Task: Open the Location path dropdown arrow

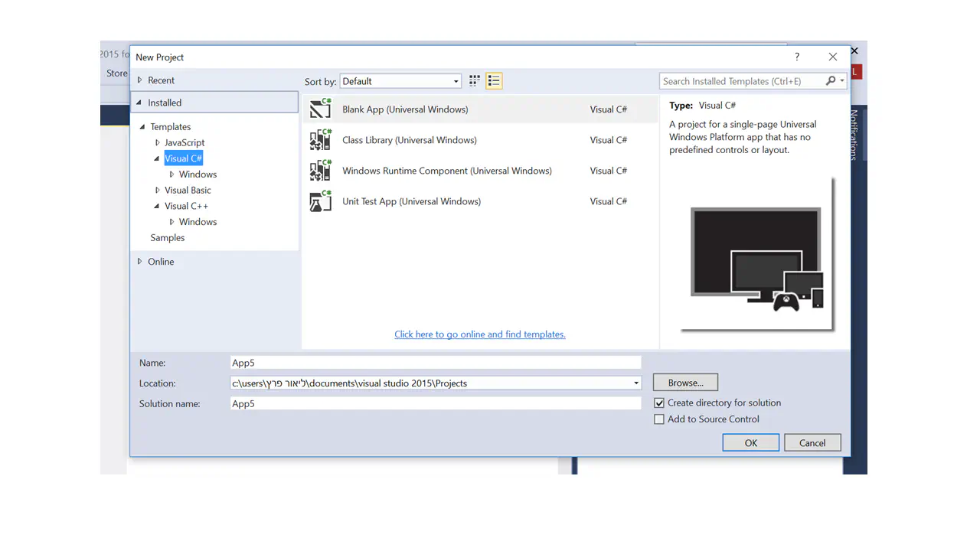Action: (x=635, y=383)
